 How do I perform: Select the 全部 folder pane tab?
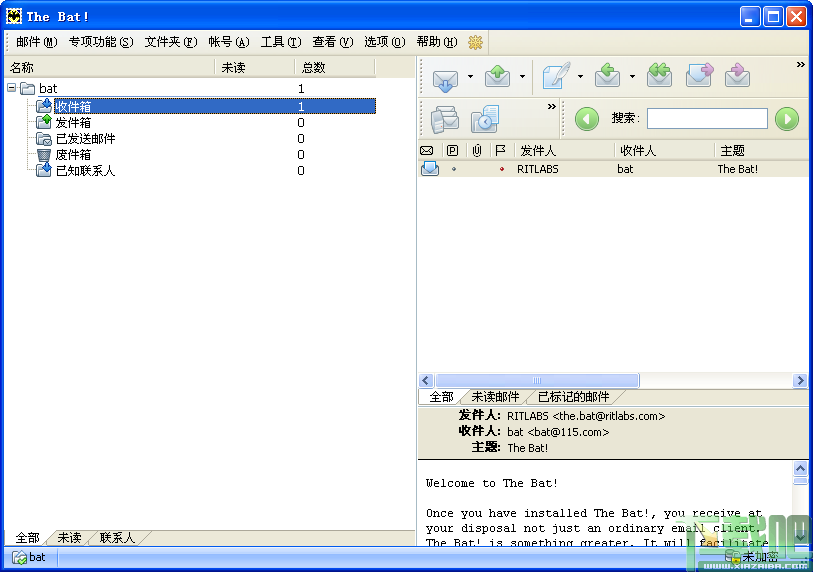[27, 538]
